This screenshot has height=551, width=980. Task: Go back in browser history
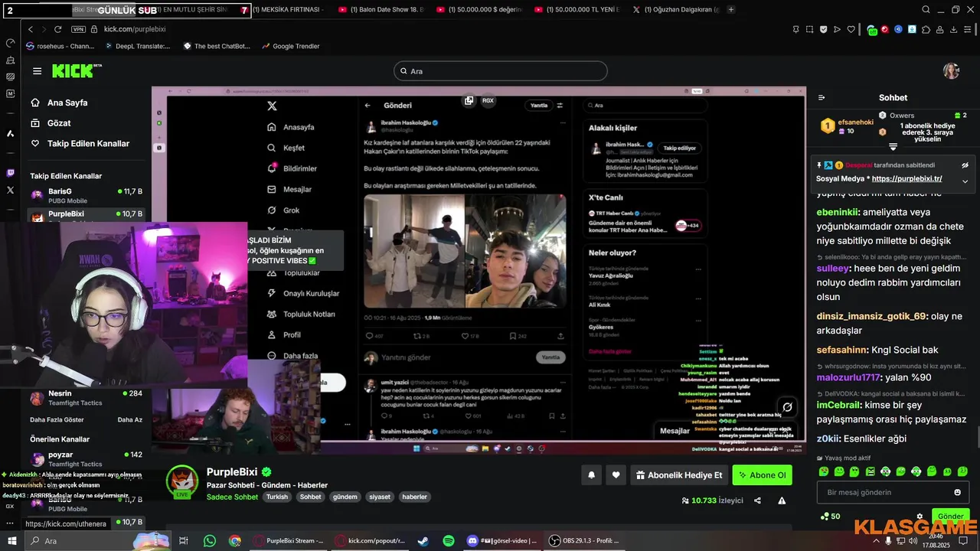pyautogui.click(x=31, y=29)
